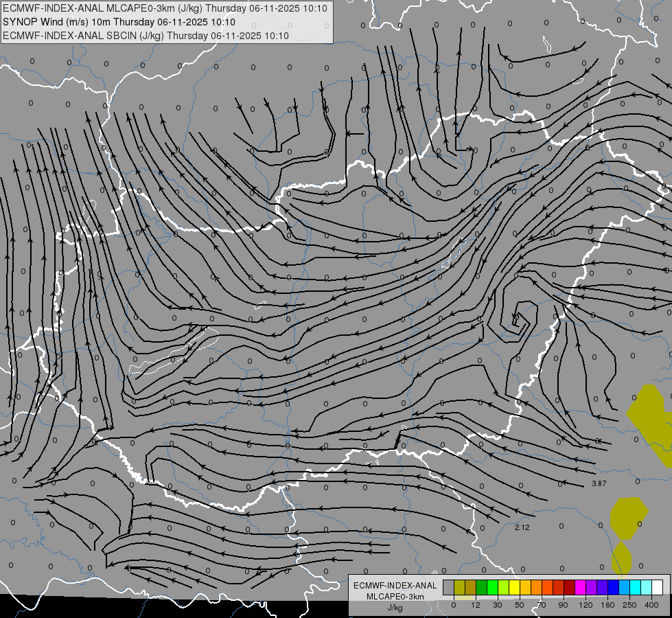Click the dark red legend swatch
The image size is (672, 618).
tap(570, 587)
